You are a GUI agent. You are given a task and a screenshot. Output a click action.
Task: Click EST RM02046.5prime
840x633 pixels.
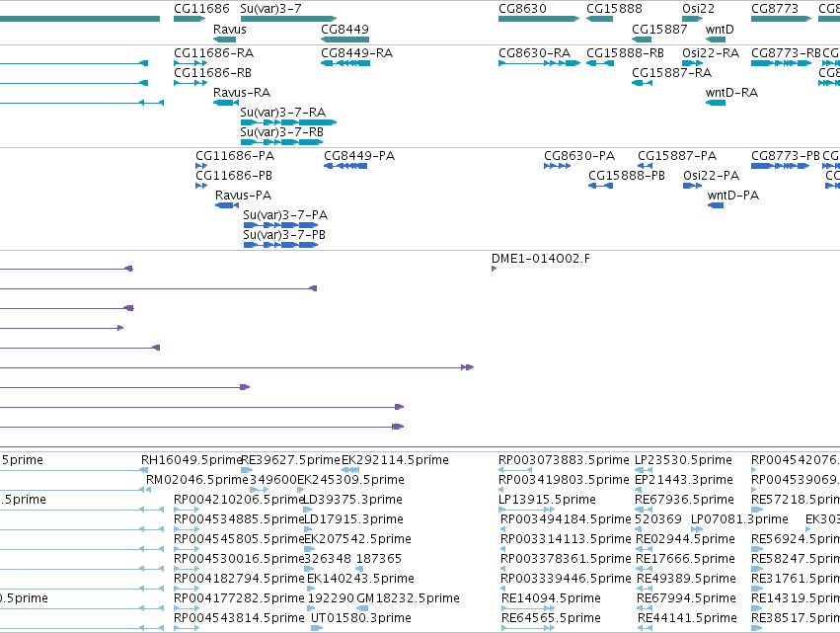pos(197,480)
